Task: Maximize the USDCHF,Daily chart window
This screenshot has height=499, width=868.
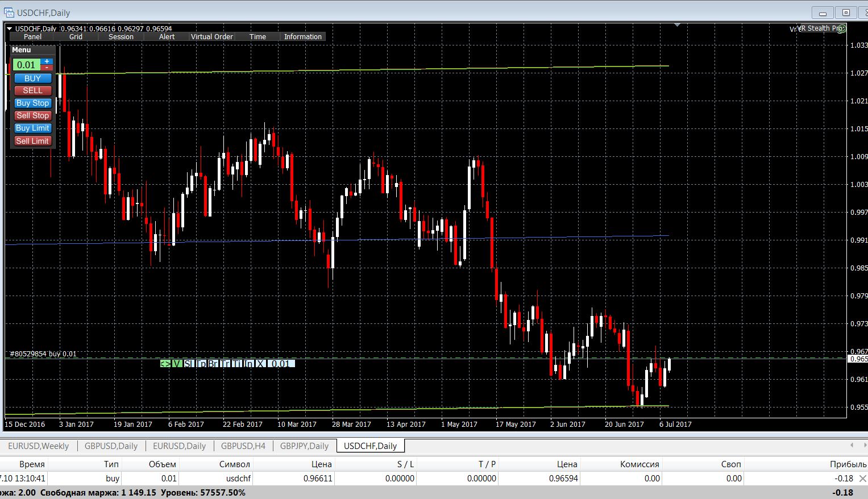Action: click(846, 13)
